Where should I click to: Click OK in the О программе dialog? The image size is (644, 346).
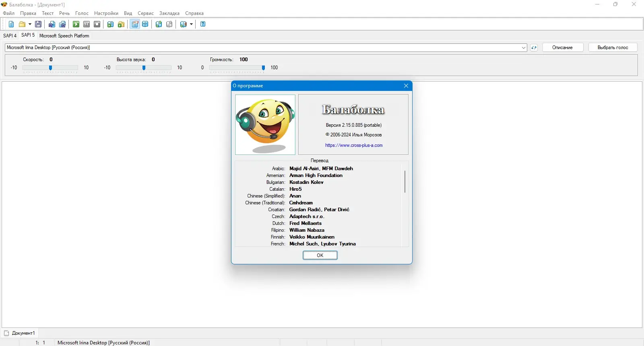point(320,255)
